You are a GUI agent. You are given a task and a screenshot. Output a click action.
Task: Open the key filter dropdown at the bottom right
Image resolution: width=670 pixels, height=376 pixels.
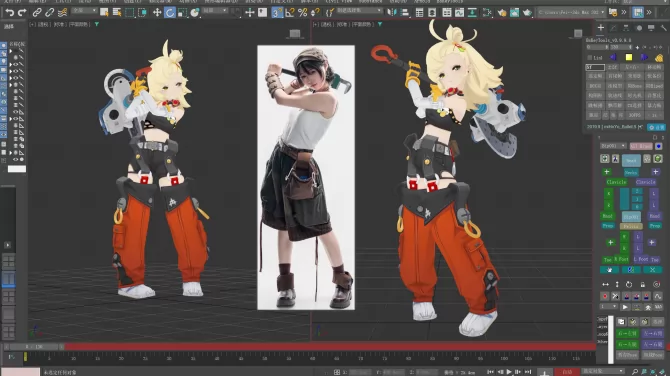point(603,371)
